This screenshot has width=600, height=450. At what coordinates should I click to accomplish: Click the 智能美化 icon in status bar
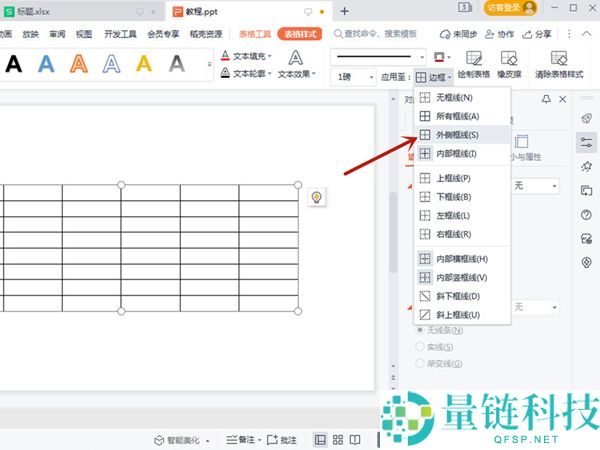[x=159, y=440]
